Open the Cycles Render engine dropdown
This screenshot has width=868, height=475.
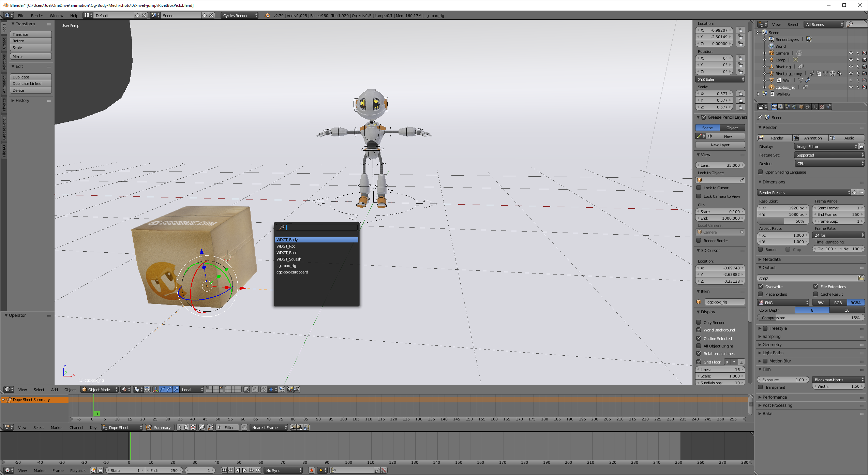click(239, 15)
